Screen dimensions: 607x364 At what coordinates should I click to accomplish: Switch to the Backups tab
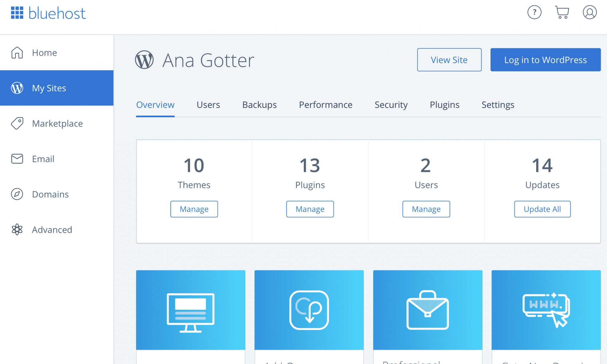tap(259, 105)
